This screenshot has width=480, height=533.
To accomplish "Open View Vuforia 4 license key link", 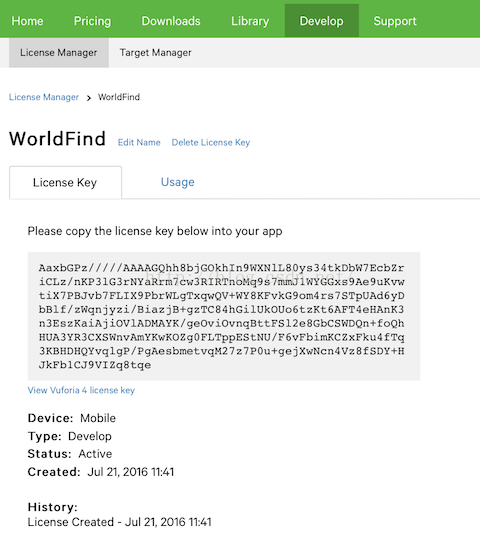I will click(81, 390).
